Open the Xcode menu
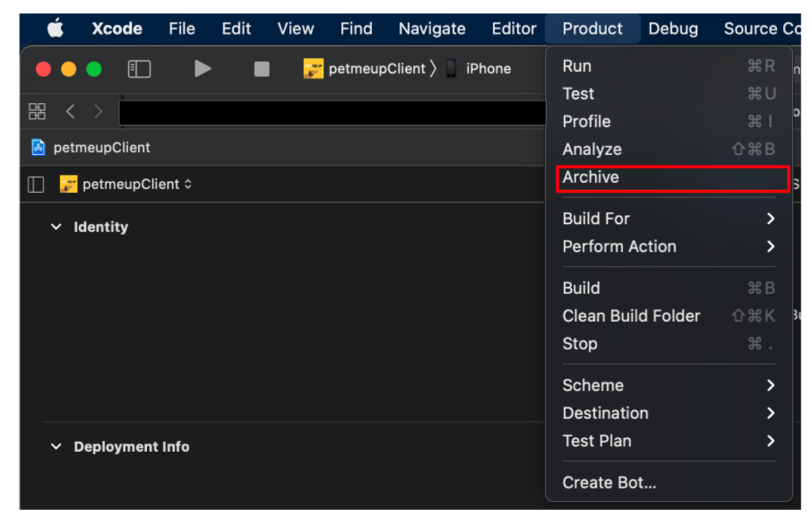 point(117,29)
